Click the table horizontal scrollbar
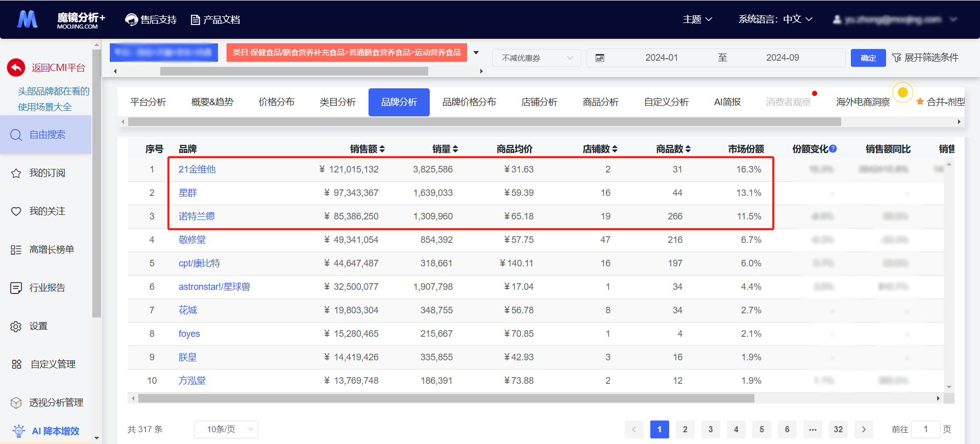980x444 pixels. (446, 398)
